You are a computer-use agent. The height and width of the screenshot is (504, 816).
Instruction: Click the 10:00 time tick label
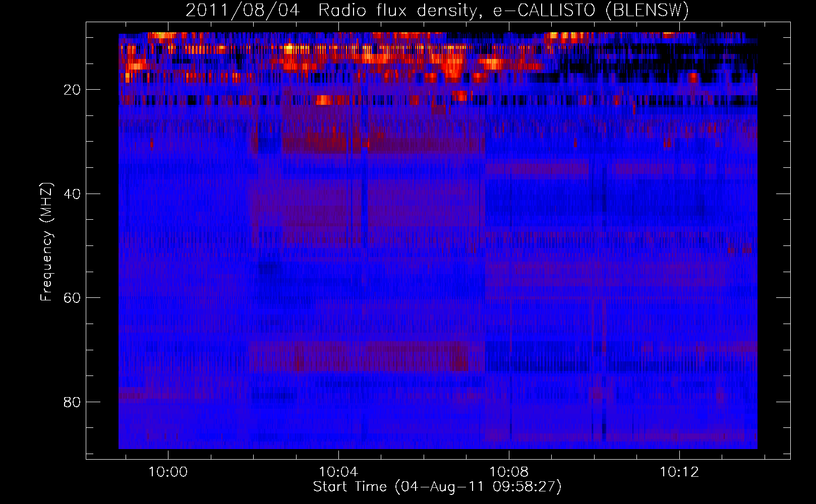click(168, 472)
